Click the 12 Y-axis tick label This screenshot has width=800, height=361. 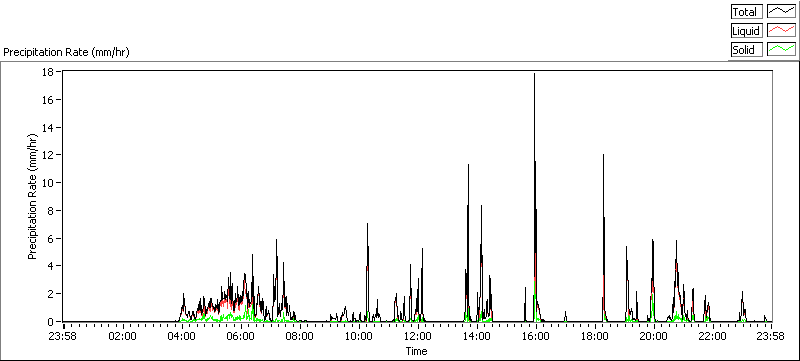[48, 155]
